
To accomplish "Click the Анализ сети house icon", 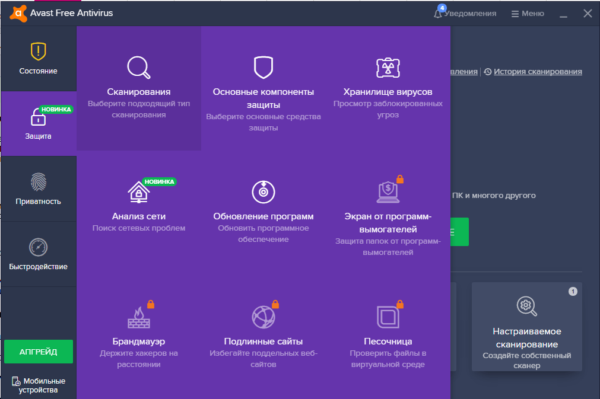I will click(139, 192).
